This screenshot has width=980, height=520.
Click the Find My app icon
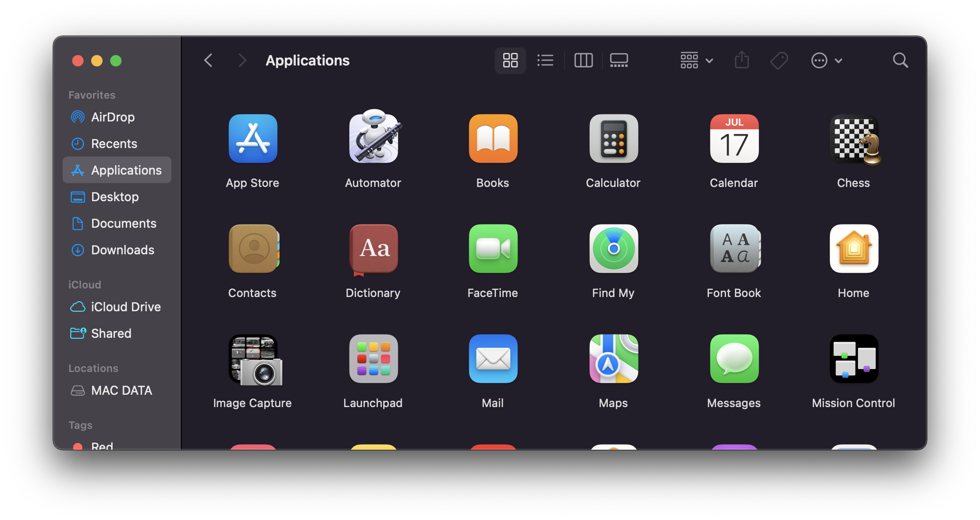coord(613,249)
